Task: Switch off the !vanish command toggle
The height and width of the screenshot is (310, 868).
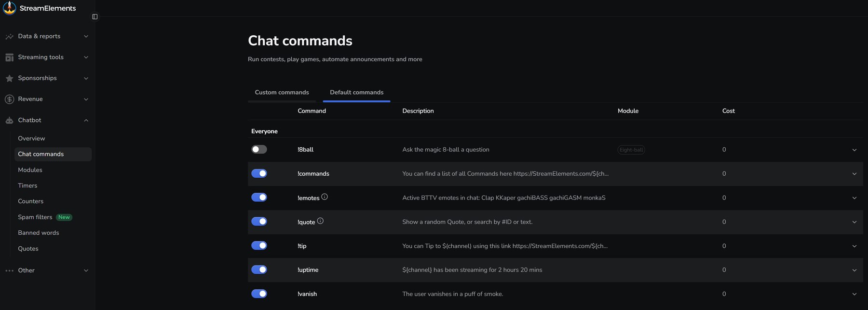Action: coord(259,294)
